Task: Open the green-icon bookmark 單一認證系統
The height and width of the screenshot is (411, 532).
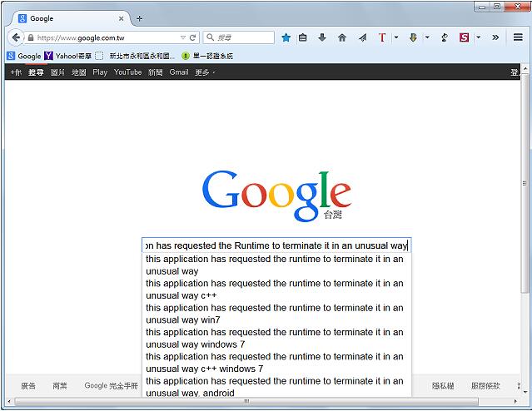Action: tap(207, 56)
